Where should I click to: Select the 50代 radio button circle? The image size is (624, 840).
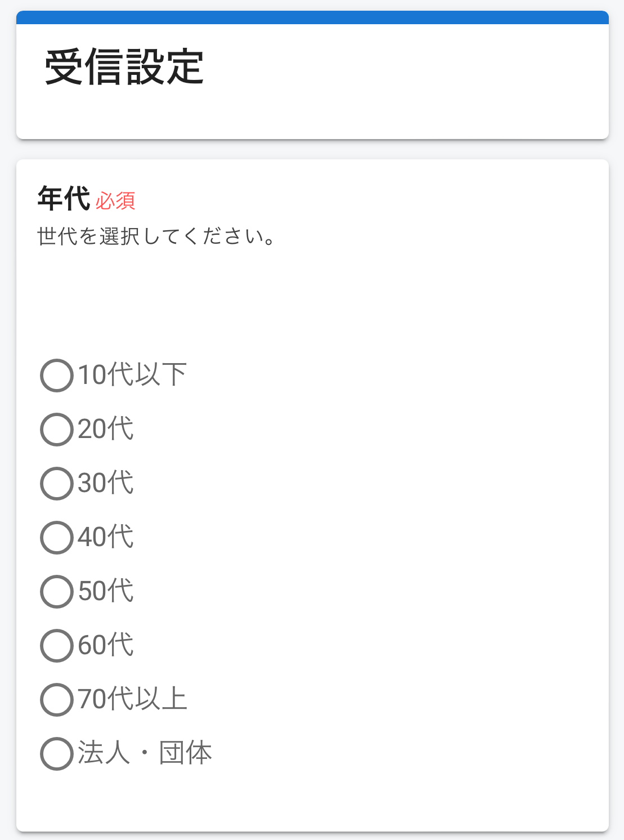[57, 592]
